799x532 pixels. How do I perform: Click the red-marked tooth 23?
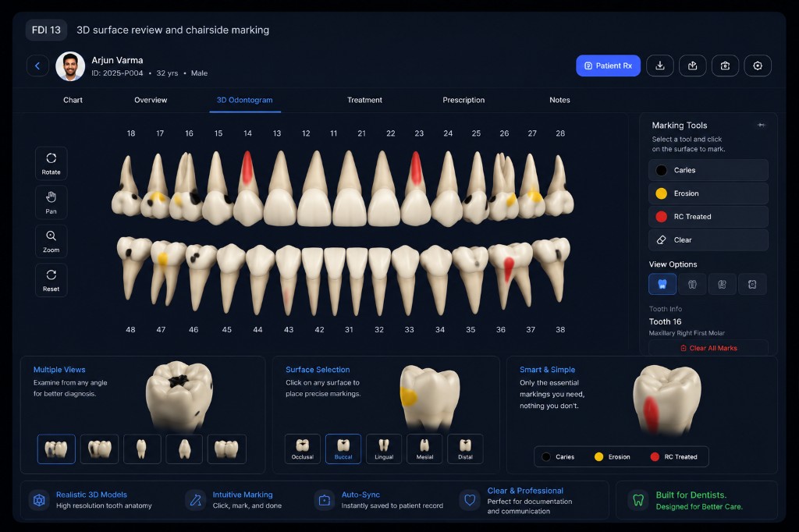416,189
